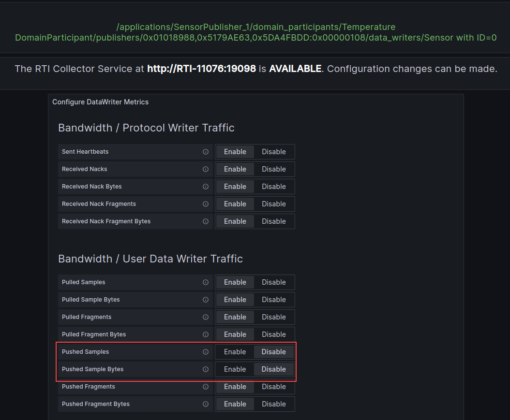Screen dimensions: 510x420
Task: Enable the Pushed Samples metric
Action: coord(235,351)
